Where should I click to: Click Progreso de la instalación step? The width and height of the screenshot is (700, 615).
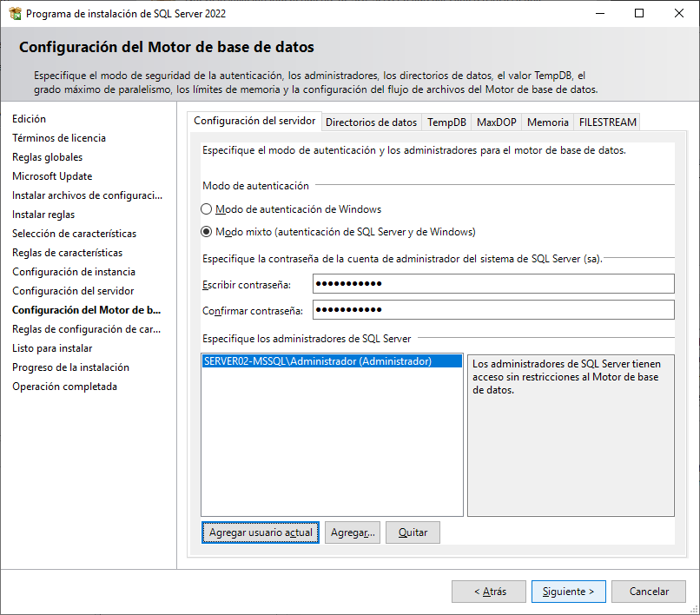pos(70,367)
